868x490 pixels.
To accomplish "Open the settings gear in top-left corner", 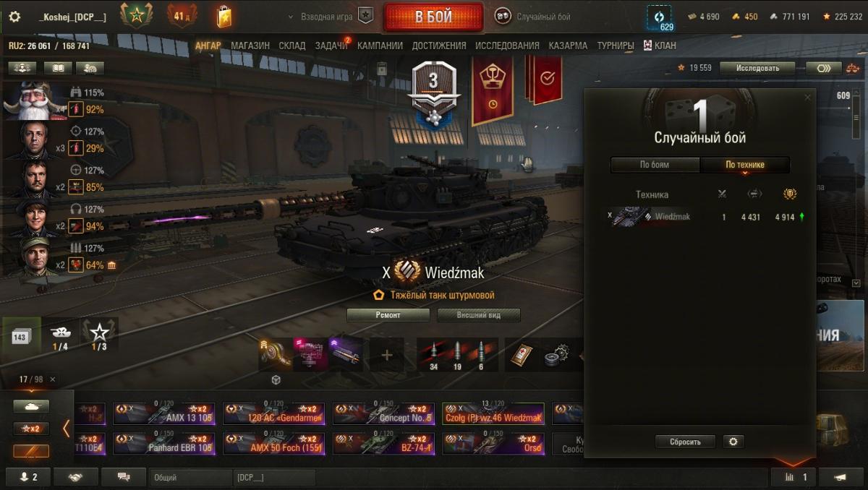I will 14,17.
